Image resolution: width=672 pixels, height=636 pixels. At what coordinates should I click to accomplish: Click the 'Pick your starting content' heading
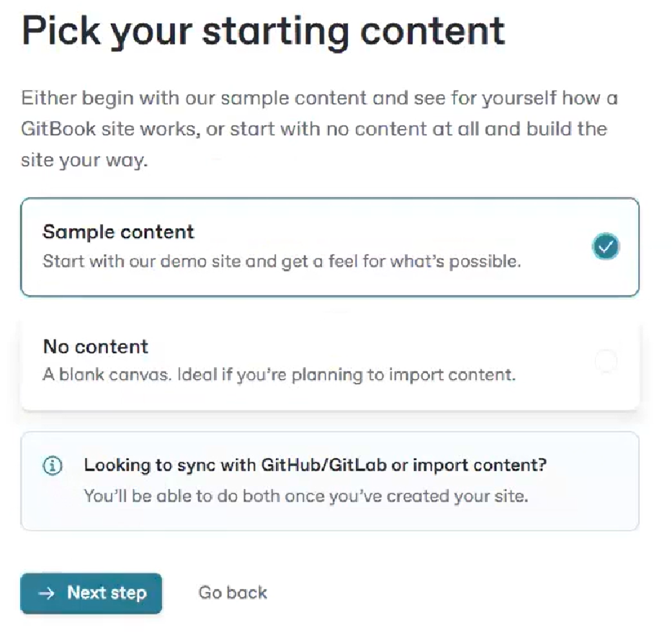coord(264,32)
